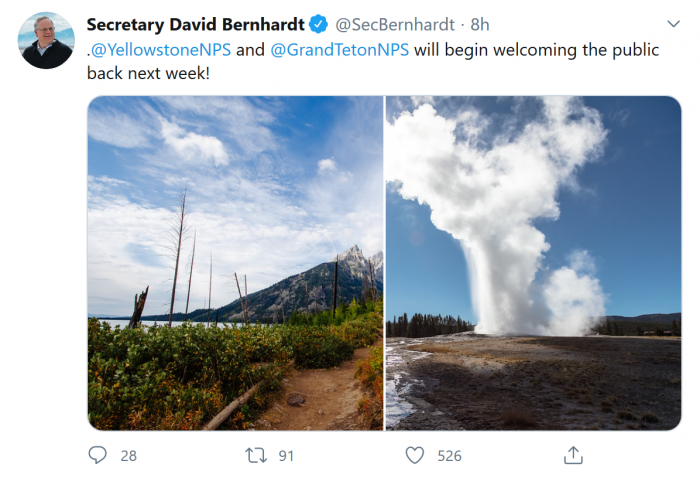This screenshot has width=700, height=478.
Task: Click the 28 replies count
Action: 128,455
